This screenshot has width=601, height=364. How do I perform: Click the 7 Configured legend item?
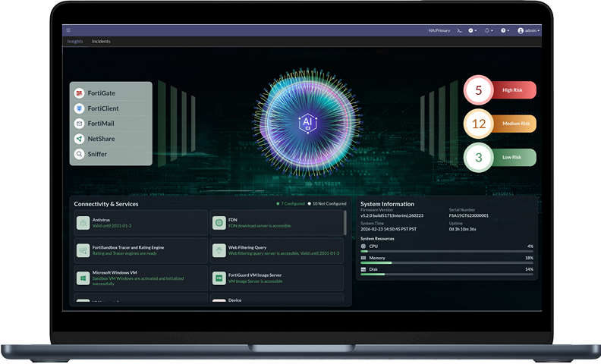[290, 204]
